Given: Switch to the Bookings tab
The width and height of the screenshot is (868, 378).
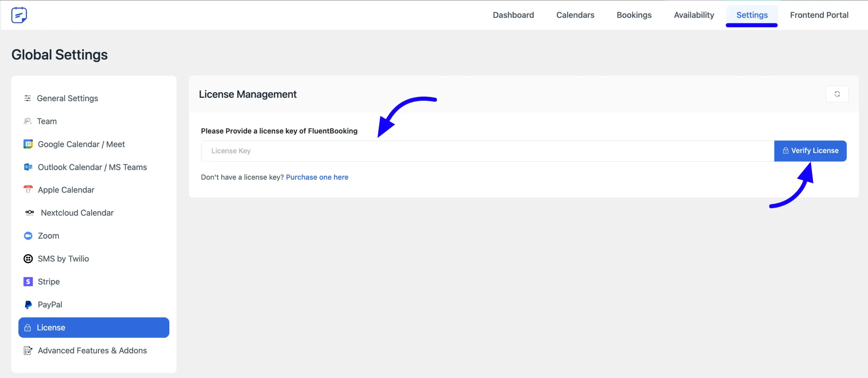Looking at the screenshot, I should point(634,15).
